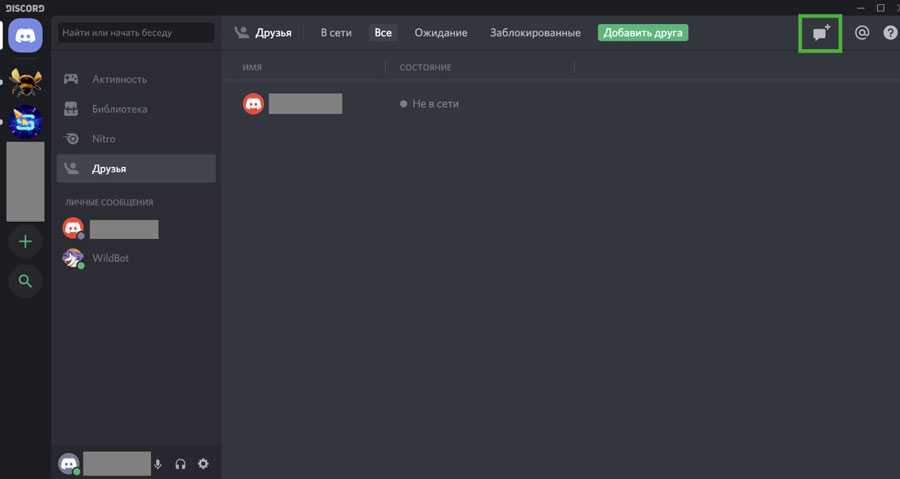The height and width of the screenshot is (479, 900).
Task: Click the Друзья sidebar icon
Action: 71,169
